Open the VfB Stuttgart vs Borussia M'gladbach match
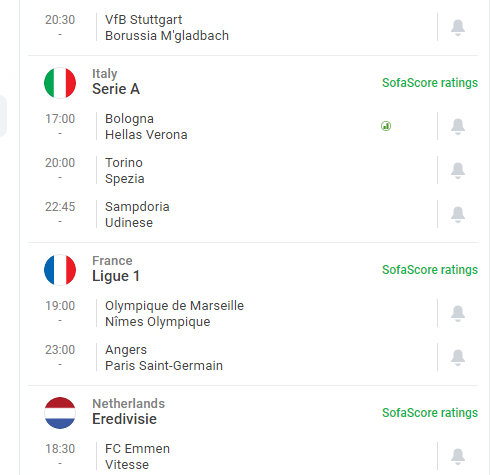The width and height of the screenshot is (490, 475). [233, 28]
